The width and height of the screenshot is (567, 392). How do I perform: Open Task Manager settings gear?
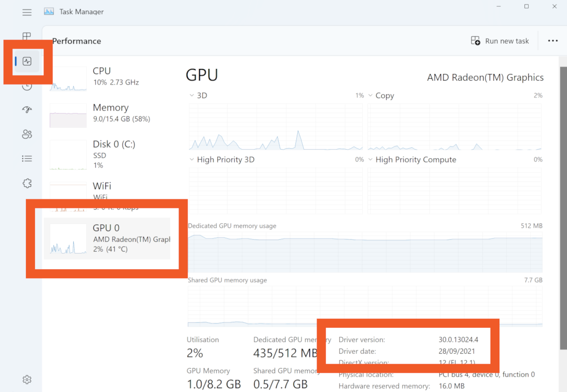click(27, 379)
